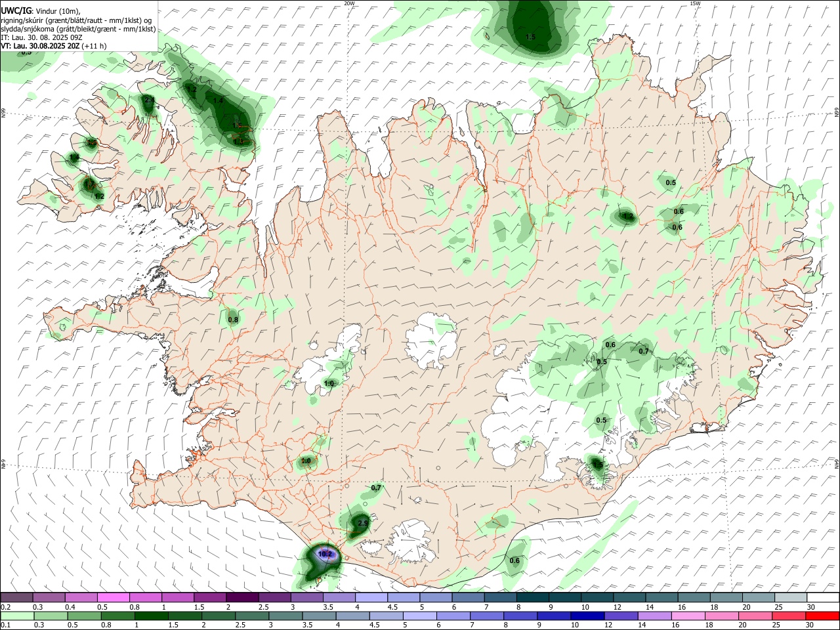Click the 'rigning/skúrir' legend description line
840x630 pixels.
point(76,20)
